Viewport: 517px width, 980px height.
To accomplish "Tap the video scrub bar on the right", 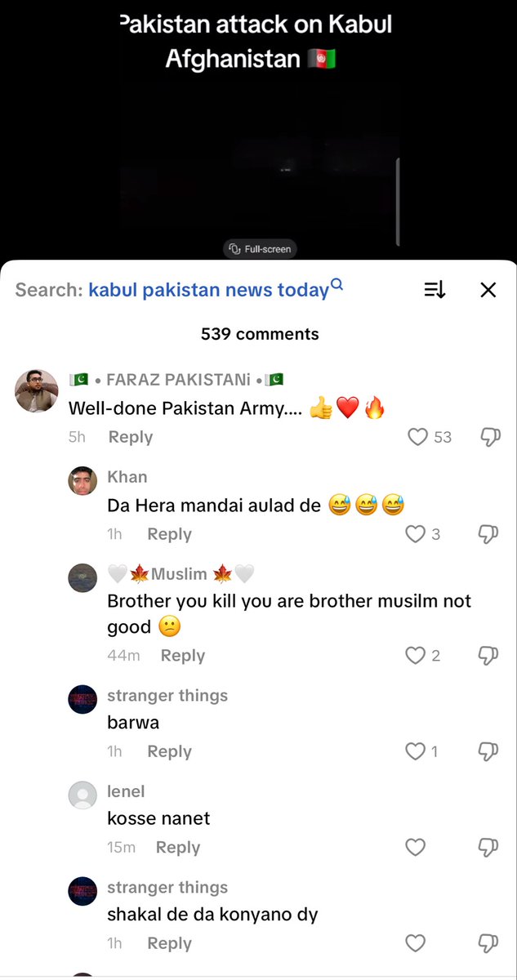I will 399,201.
